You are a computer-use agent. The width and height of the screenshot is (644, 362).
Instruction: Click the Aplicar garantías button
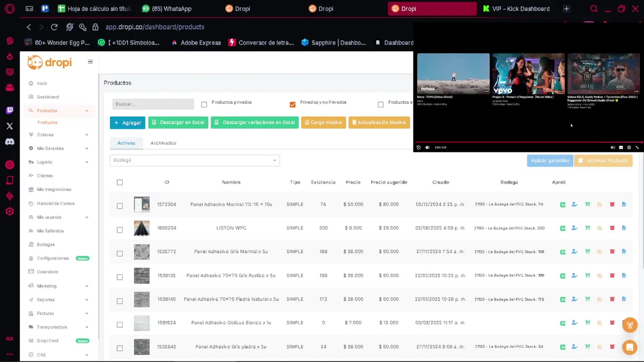550,161
